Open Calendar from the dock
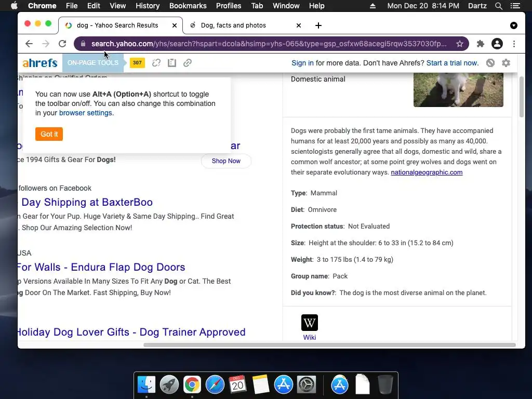 click(x=237, y=385)
